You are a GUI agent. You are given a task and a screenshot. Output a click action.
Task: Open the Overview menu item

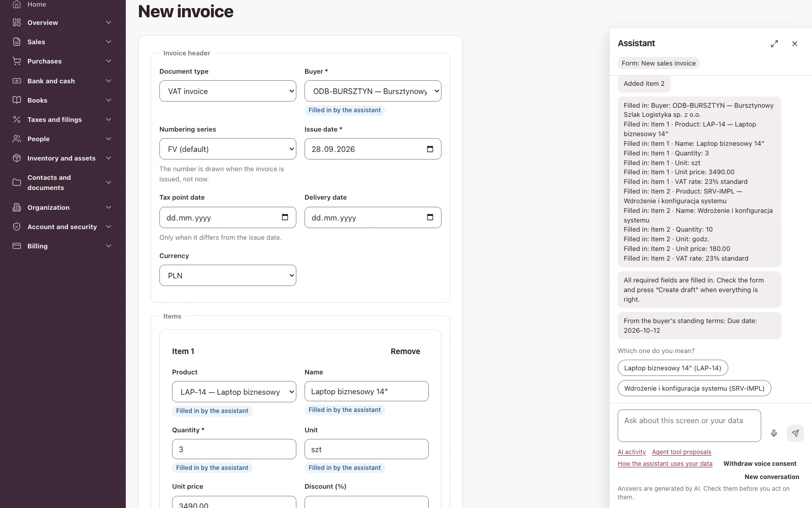pyautogui.click(x=63, y=22)
